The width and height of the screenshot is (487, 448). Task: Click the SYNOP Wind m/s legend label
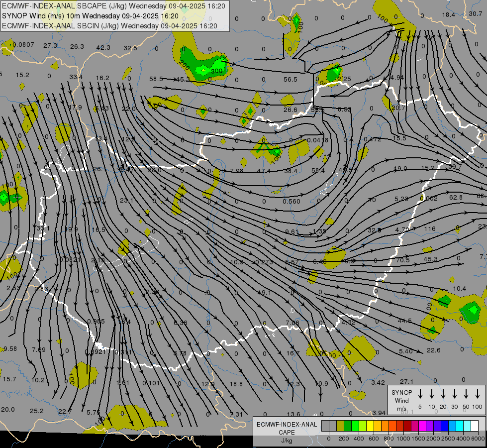click(401, 400)
